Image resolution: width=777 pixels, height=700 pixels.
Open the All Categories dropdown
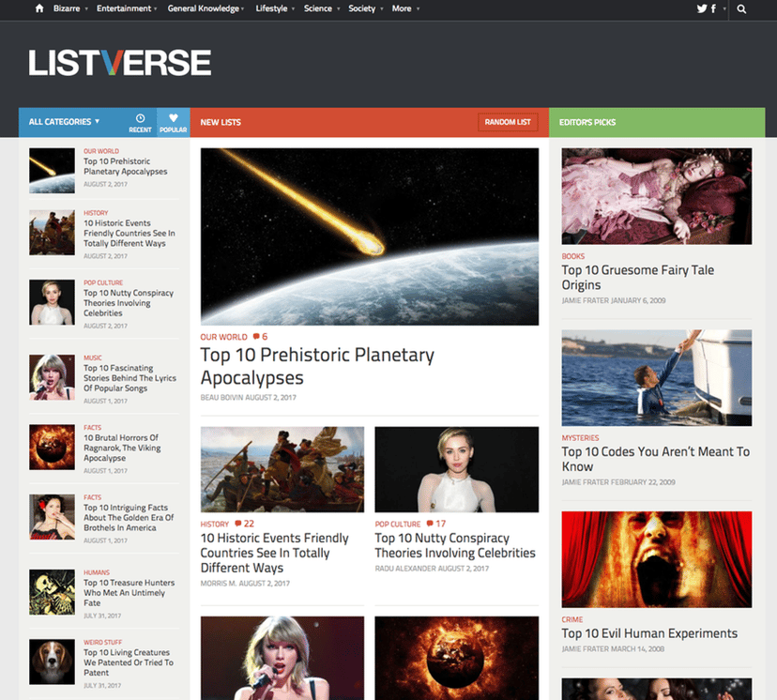pos(64,122)
